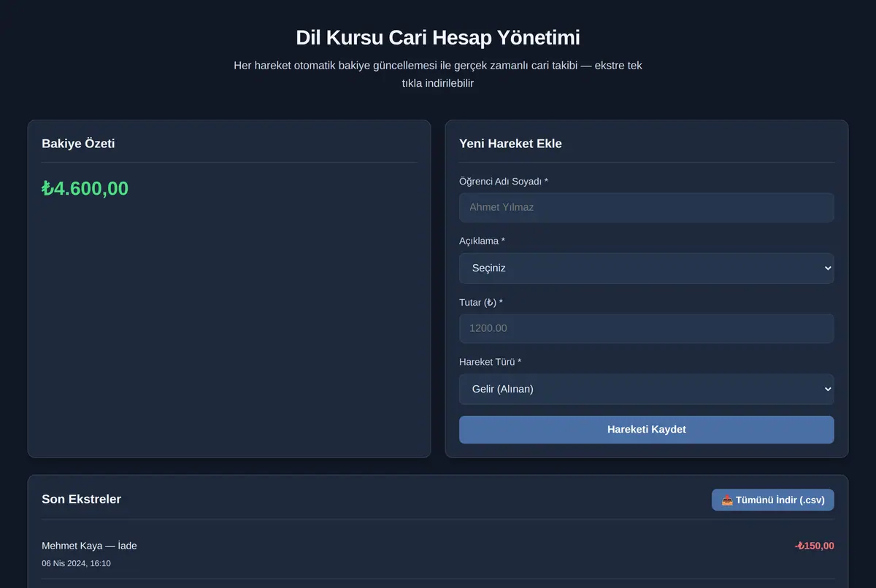876x588 pixels.
Task: Click the Öğrenci Adı Soyadı input field
Action: pos(646,207)
